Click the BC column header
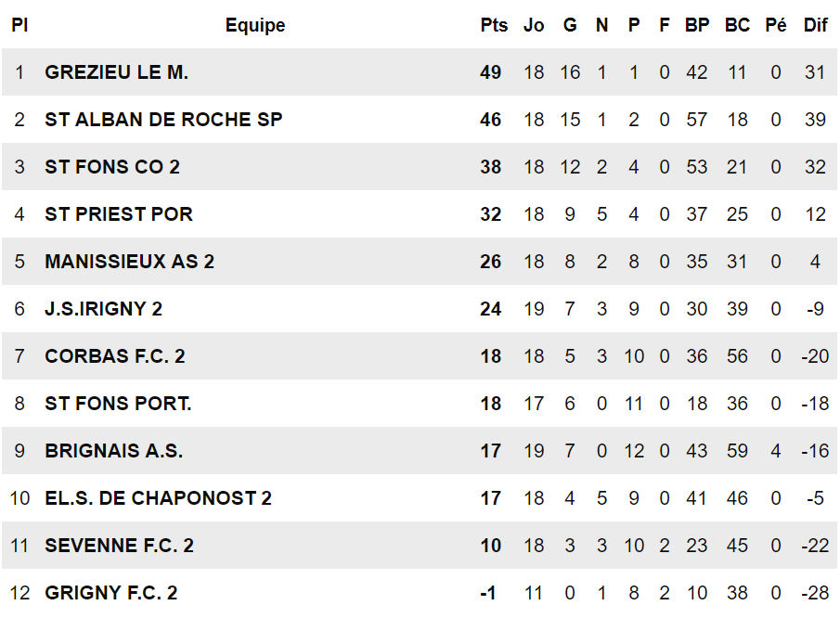 [x=737, y=25]
